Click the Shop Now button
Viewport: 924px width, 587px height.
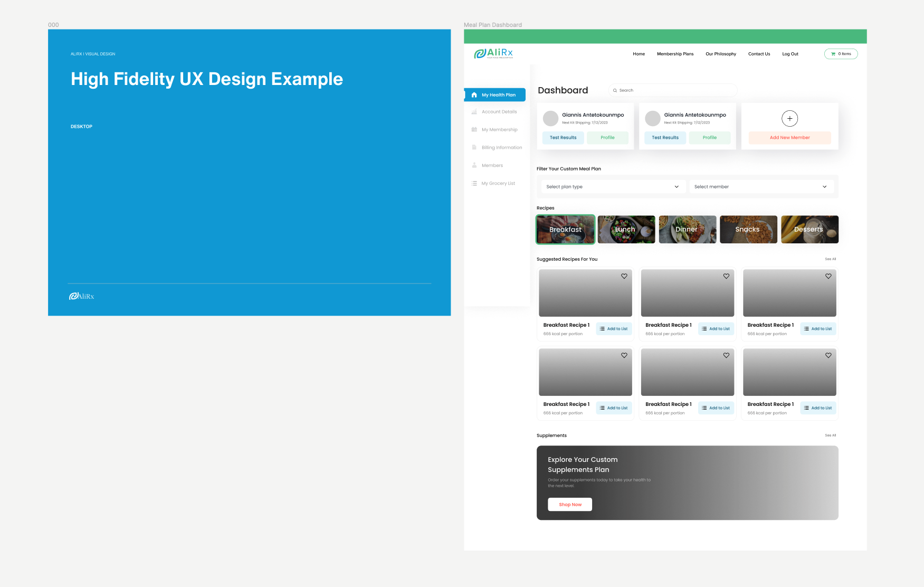(570, 505)
